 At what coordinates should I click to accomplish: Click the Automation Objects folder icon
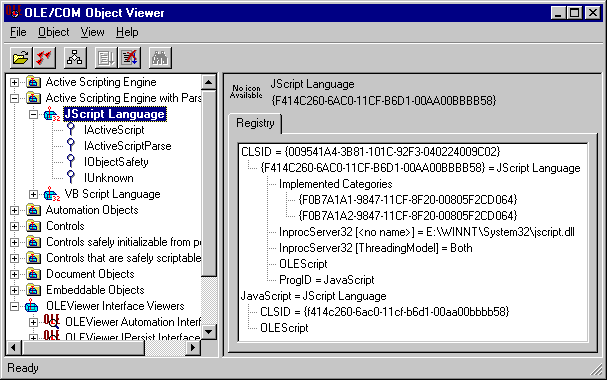34,210
